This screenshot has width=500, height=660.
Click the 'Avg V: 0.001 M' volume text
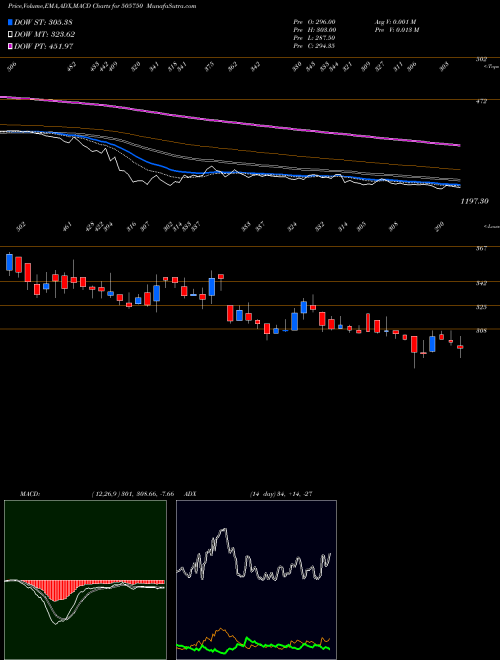pyautogui.click(x=395, y=22)
